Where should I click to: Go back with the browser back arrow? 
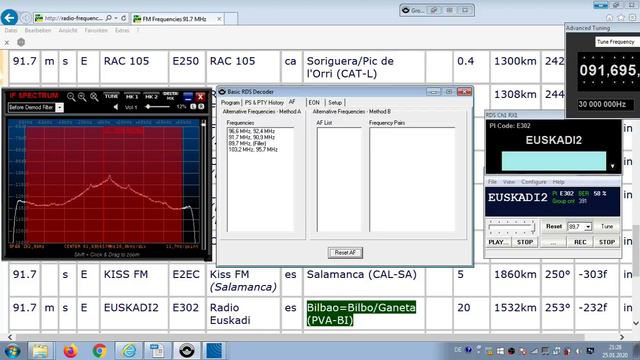pos(9,18)
